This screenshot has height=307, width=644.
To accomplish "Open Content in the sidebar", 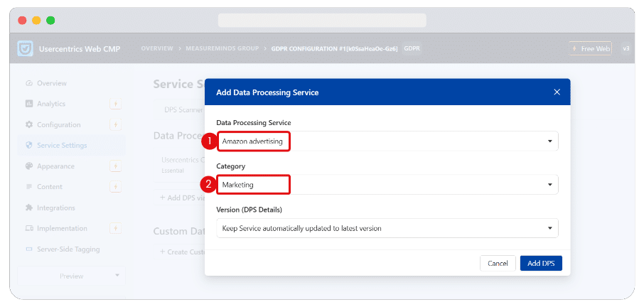I will pos(50,187).
